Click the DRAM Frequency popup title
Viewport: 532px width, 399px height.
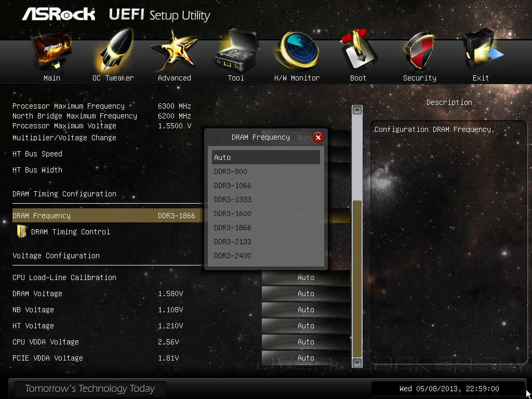pyautogui.click(x=261, y=137)
